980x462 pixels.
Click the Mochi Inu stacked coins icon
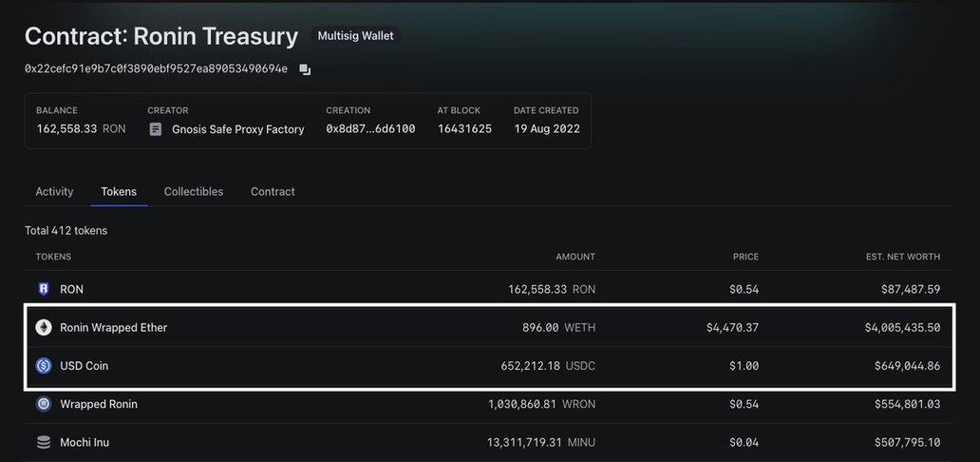[x=43, y=443]
